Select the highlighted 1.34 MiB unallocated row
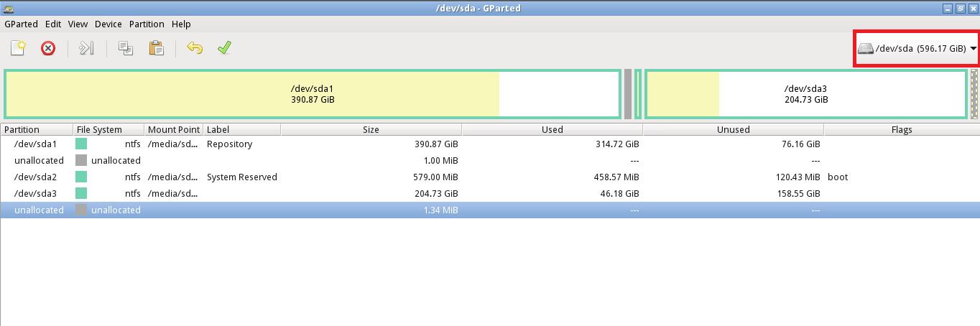The height and width of the screenshot is (326, 980). [490, 210]
